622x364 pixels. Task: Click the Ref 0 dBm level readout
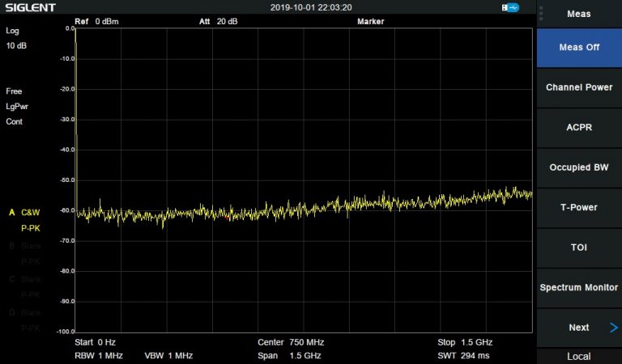pyautogui.click(x=96, y=21)
